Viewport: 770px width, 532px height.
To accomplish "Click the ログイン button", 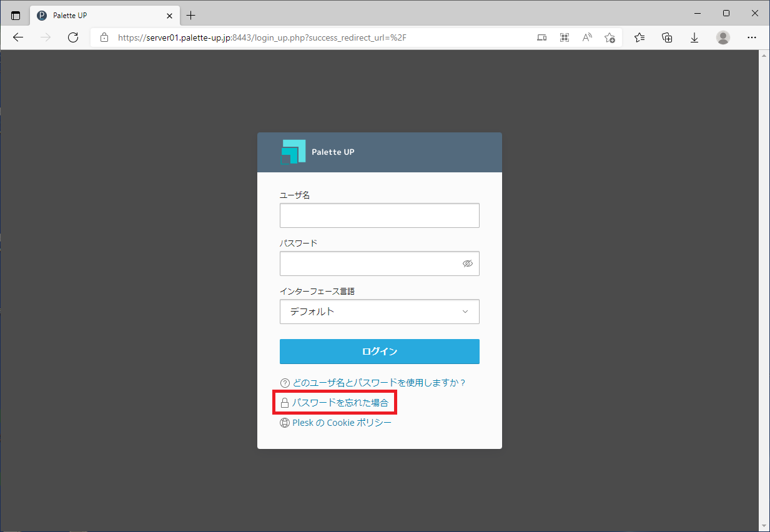I will (380, 352).
